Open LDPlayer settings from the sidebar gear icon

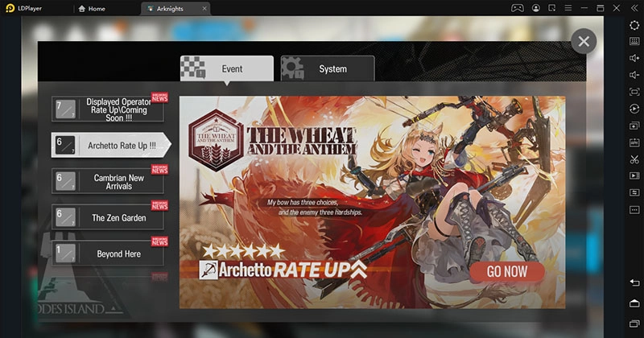coord(634,25)
